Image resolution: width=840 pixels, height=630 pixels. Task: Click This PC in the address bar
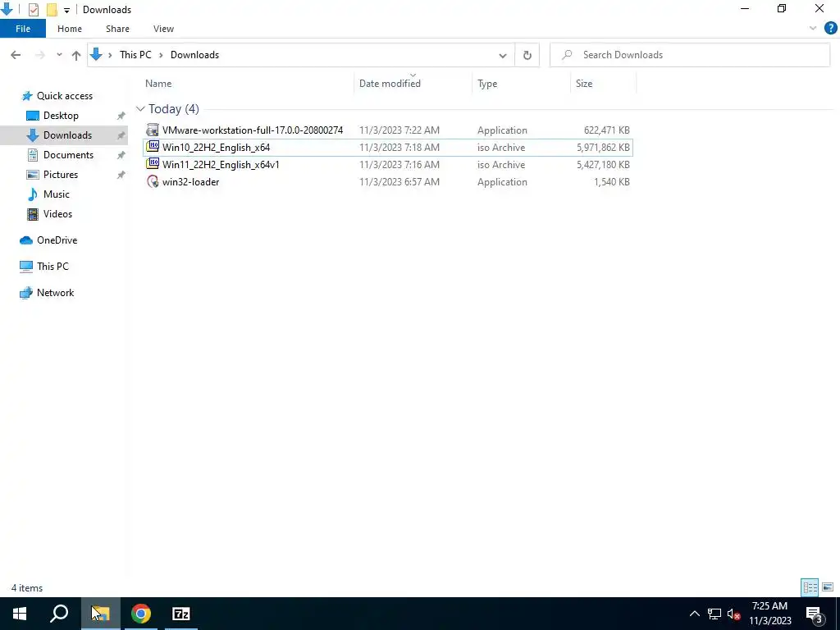point(135,55)
